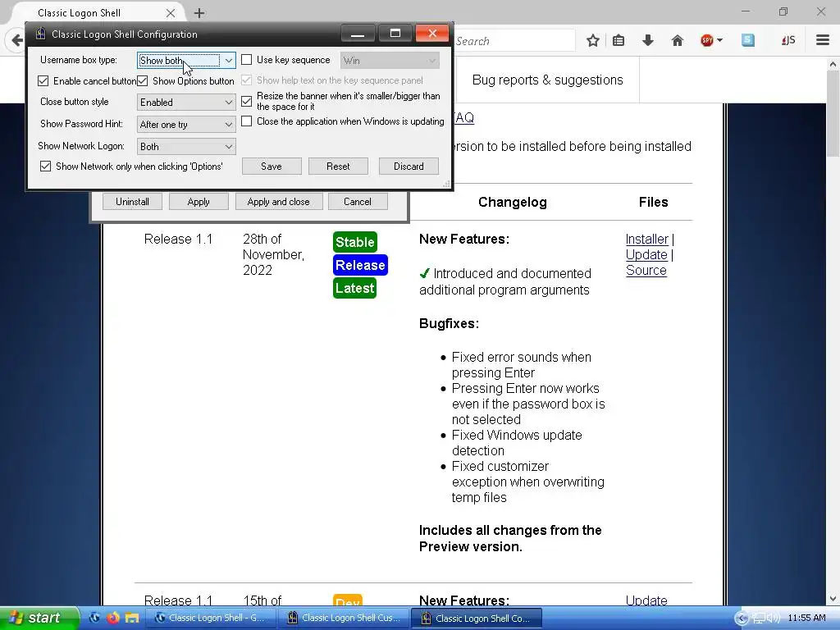Click the Configuration window title icon
The image size is (840, 630).
click(x=41, y=34)
